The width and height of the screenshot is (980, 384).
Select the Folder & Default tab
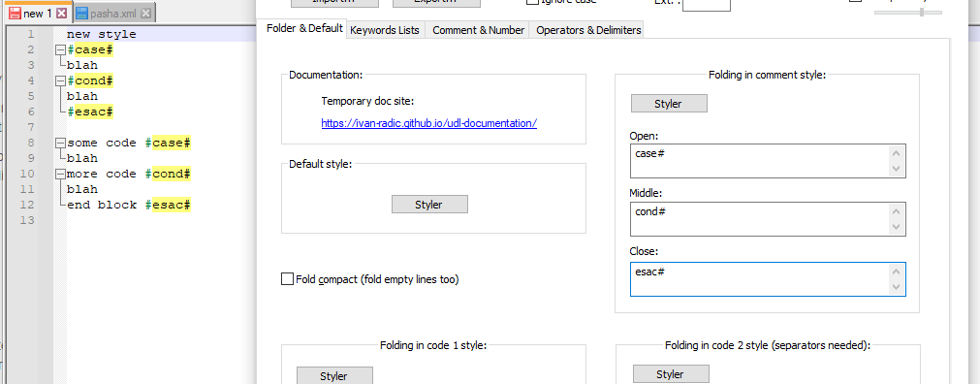coord(304,28)
